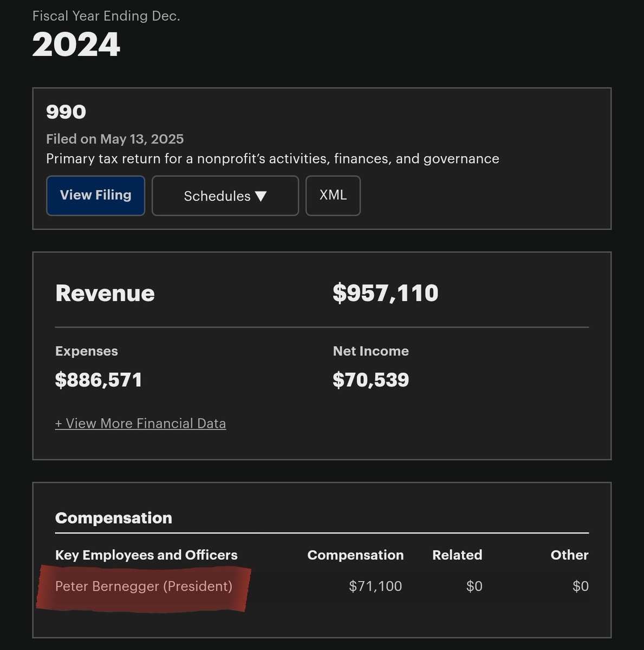Click the Filed on May 13, 2025 text
644x650 pixels.
pos(115,139)
